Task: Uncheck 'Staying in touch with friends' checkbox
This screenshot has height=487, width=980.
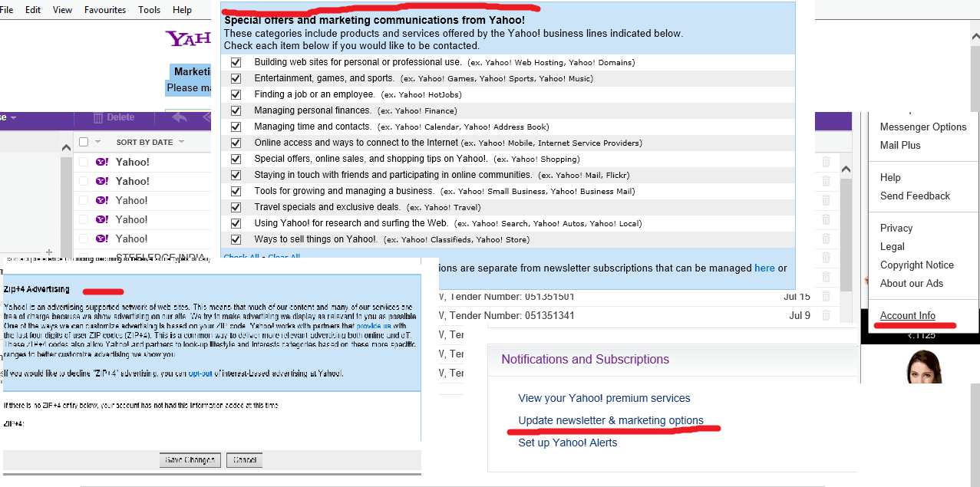Action: pyautogui.click(x=236, y=175)
